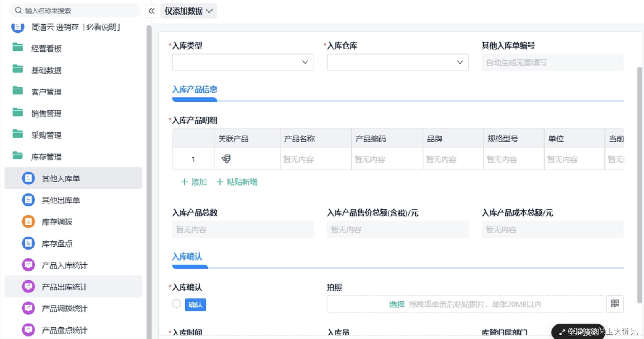
Task: Open the 采购管理 folder icon
Action: (17, 134)
